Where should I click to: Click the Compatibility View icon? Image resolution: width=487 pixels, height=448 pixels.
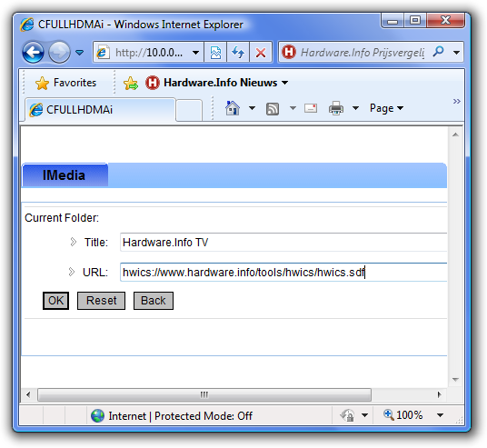click(x=215, y=53)
